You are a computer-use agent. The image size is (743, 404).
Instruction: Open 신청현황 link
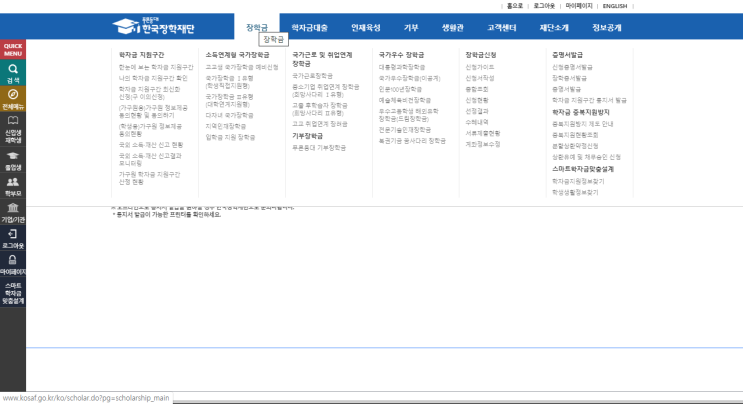pyautogui.click(x=477, y=100)
